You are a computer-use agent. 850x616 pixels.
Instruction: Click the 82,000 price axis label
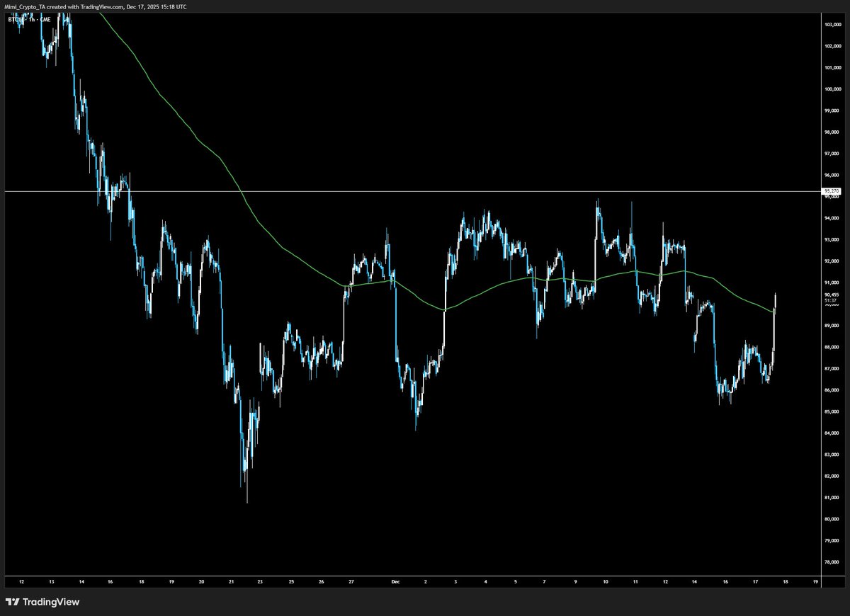coord(832,476)
